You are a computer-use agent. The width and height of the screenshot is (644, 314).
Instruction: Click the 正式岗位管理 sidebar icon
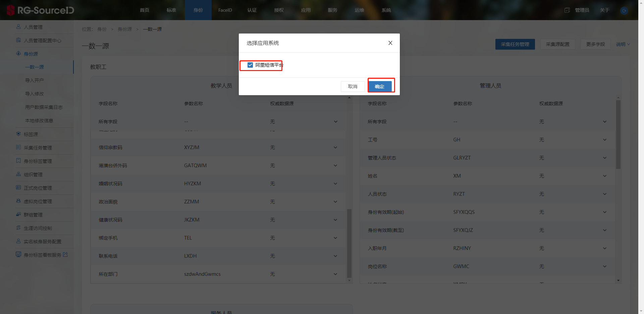18,187
